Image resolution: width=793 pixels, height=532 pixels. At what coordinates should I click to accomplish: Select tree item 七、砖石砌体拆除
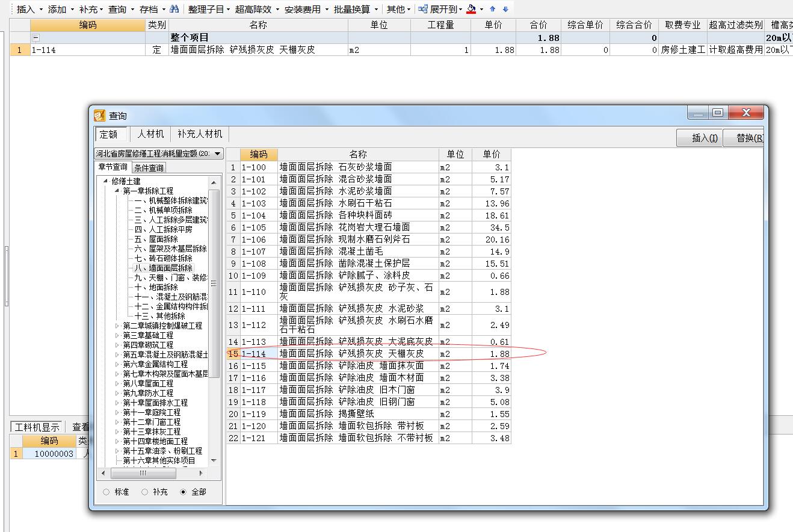(164, 258)
